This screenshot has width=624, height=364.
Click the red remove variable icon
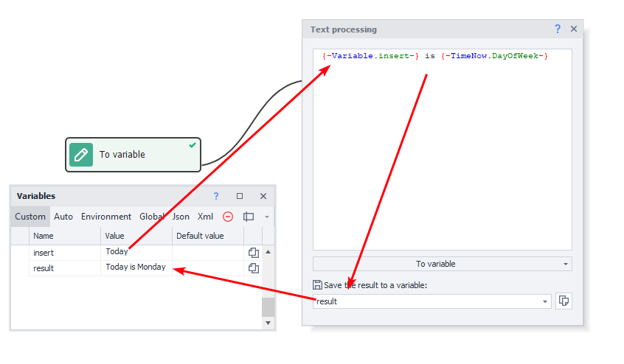228,217
